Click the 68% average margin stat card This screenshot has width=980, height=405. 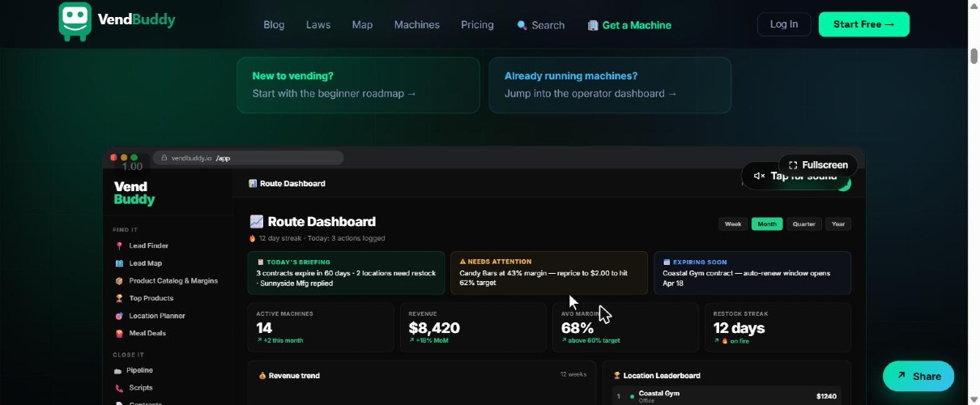[x=625, y=327]
